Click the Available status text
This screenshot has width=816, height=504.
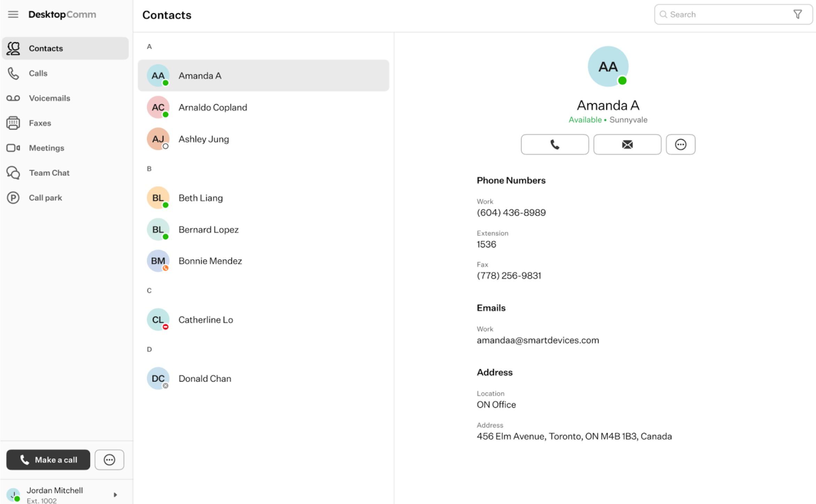point(585,120)
